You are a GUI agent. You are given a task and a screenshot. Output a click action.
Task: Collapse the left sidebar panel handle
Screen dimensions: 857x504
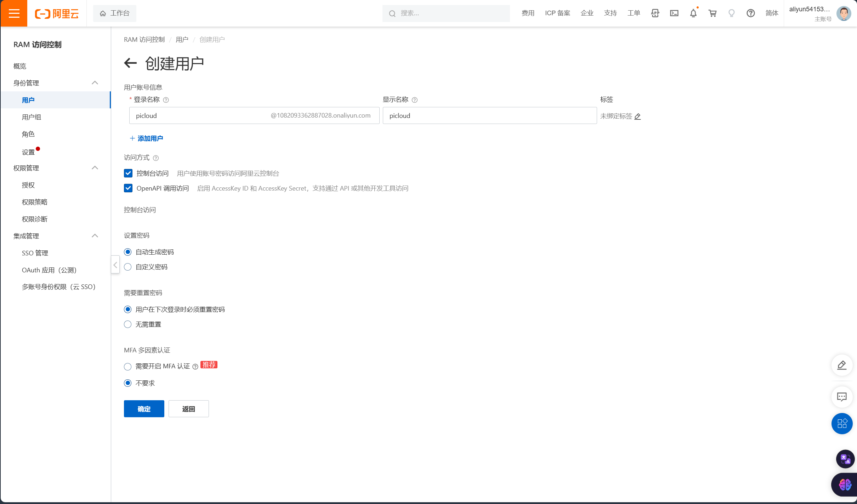[115, 265]
